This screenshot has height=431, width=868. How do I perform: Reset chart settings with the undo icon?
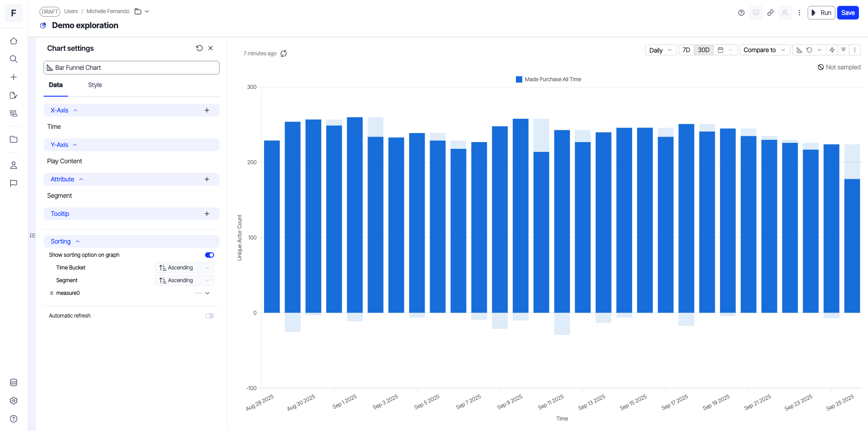tap(199, 48)
